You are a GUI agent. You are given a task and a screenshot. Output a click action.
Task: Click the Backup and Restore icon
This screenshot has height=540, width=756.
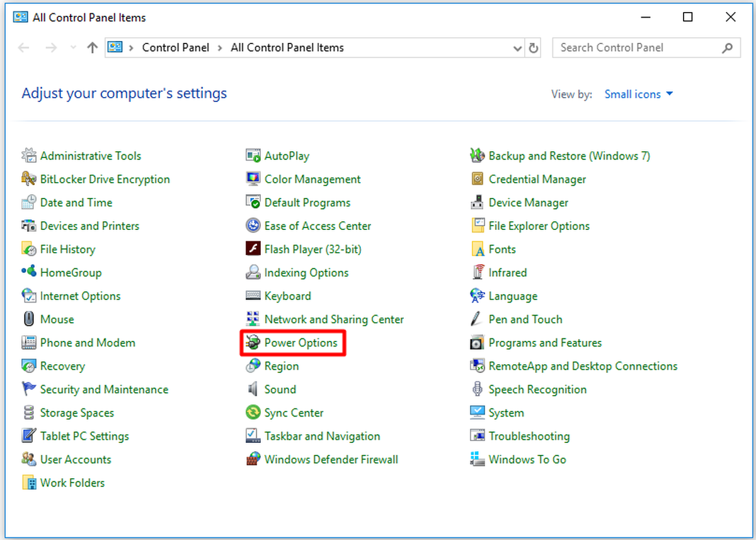pyautogui.click(x=477, y=156)
